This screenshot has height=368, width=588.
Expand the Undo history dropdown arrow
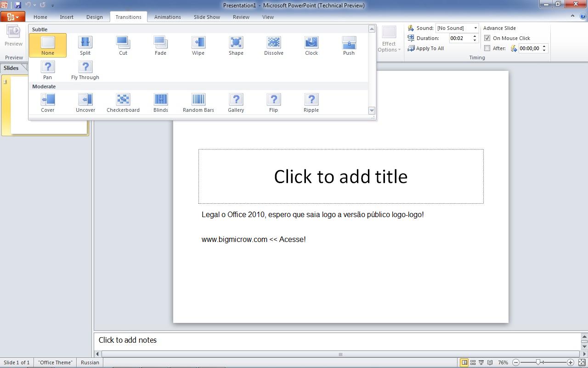point(34,6)
